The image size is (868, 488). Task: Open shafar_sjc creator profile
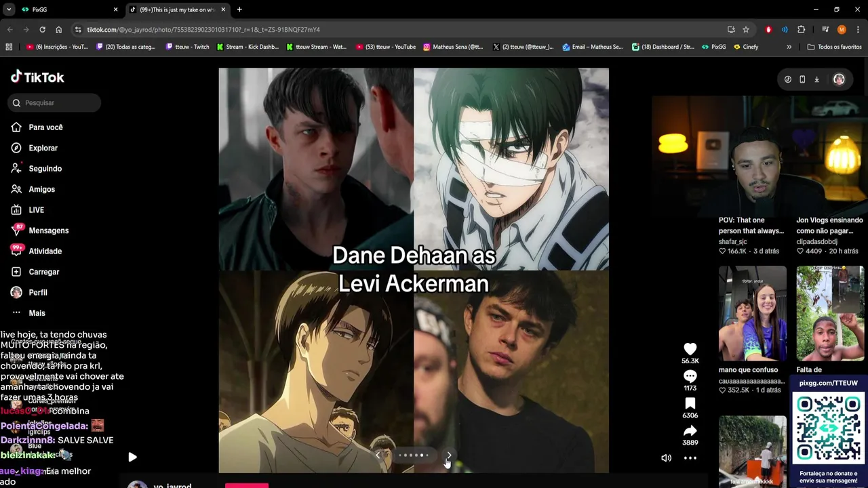coord(733,242)
